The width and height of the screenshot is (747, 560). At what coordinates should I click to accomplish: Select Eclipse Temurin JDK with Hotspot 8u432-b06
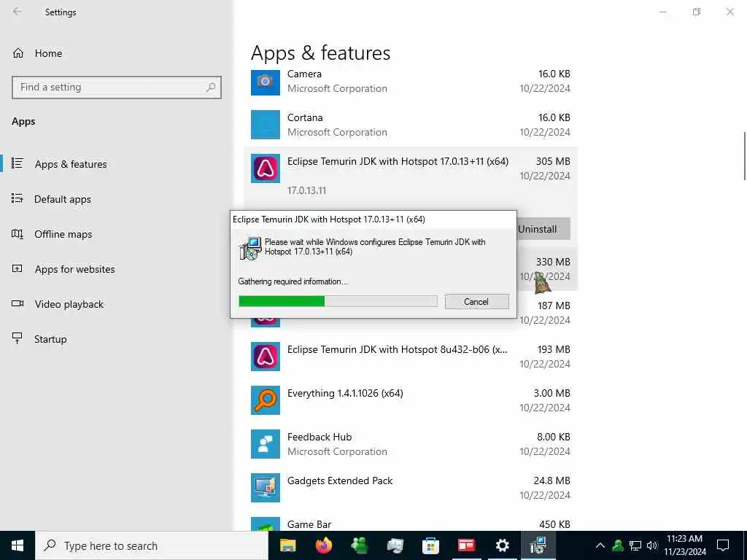click(411, 357)
